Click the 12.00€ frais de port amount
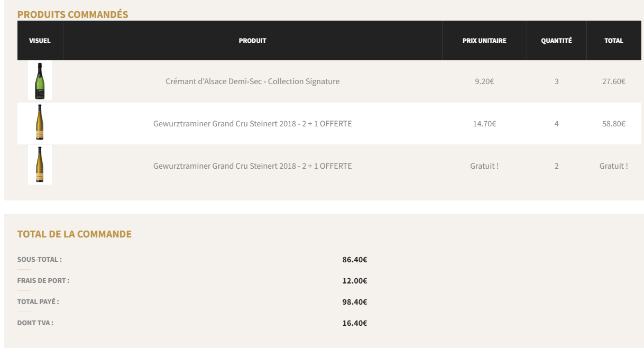Viewport: 644px width, 348px height. tap(355, 281)
